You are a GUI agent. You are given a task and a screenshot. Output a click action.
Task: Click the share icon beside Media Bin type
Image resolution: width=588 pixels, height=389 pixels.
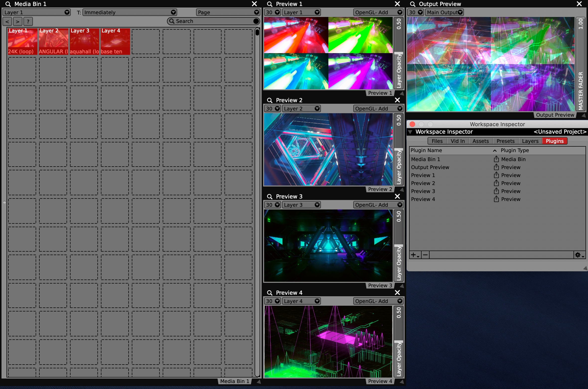click(496, 159)
